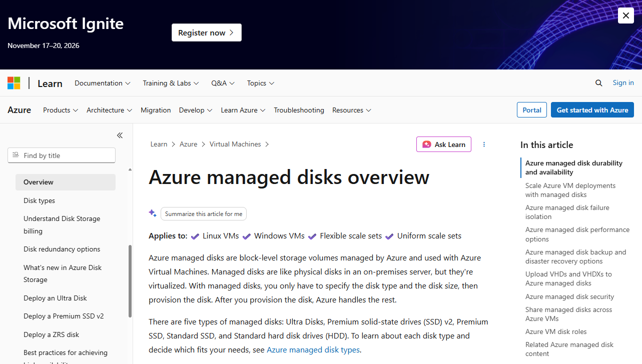Click the Virtual Machines breadcrumb
The image size is (642, 364).
click(235, 144)
